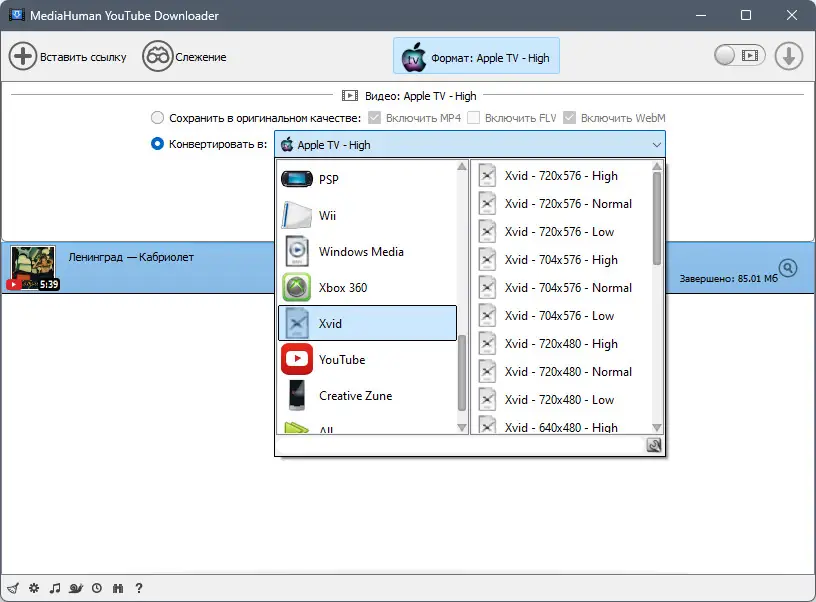Choose the Xvid category

point(367,323)
